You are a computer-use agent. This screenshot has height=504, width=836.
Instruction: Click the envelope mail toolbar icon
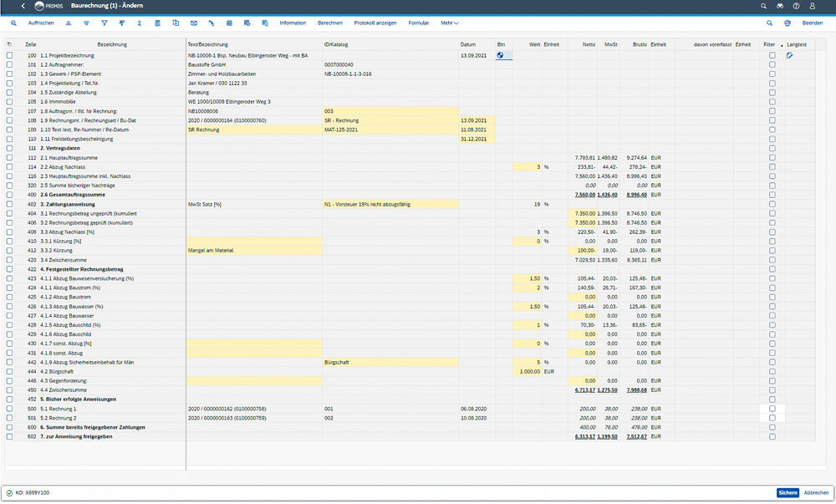(194, 23)
